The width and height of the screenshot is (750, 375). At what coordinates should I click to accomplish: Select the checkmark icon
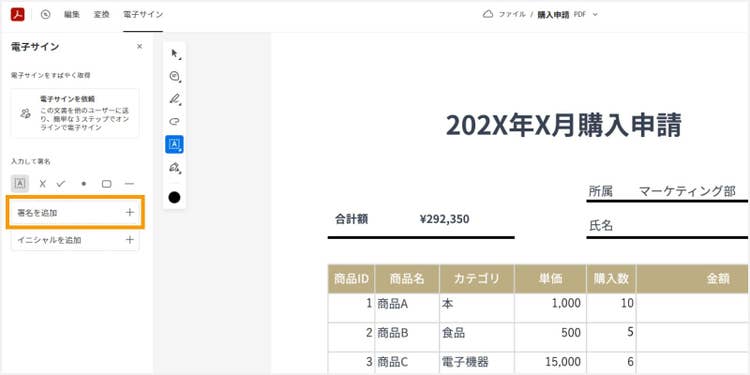(x=61, y=184)
